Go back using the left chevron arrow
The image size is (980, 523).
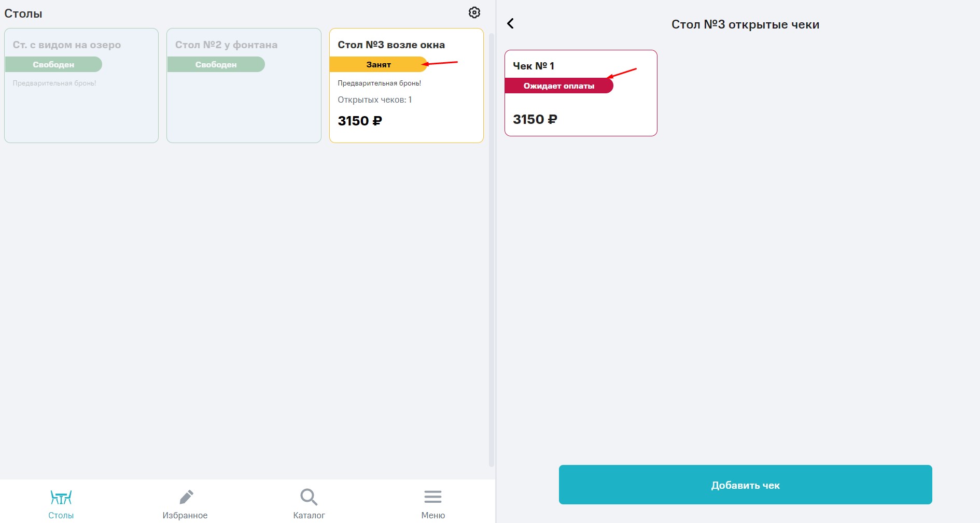(510, 23)
